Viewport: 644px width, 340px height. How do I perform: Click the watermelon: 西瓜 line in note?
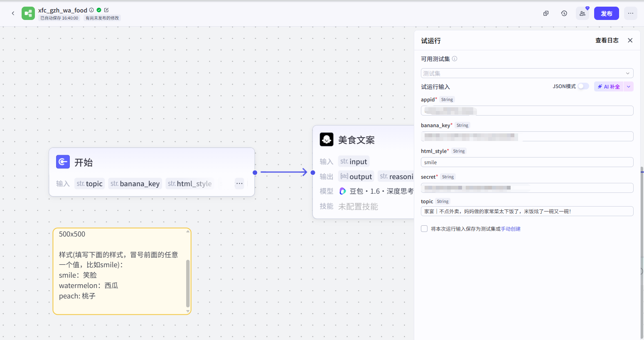[x=88, y=286]
